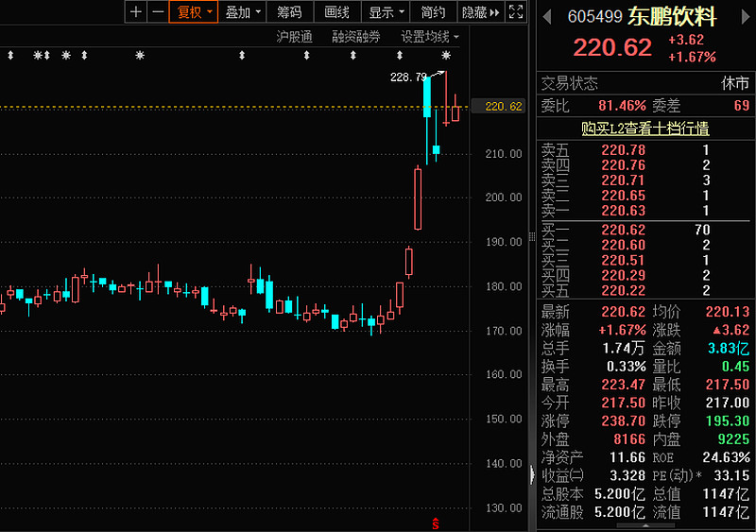Click the 量比 value 0.45
Image resolution: width=756 pixels, height=532 pixels.
click(736, 367)
